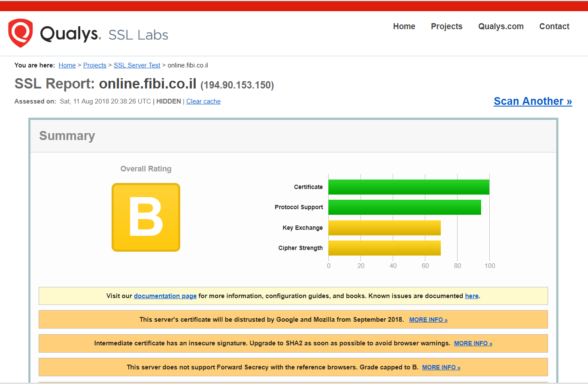Open MORE INFO for Forward Secrecy warning
588x384 pixels.
pyautogui.click(x=441, y=367)
